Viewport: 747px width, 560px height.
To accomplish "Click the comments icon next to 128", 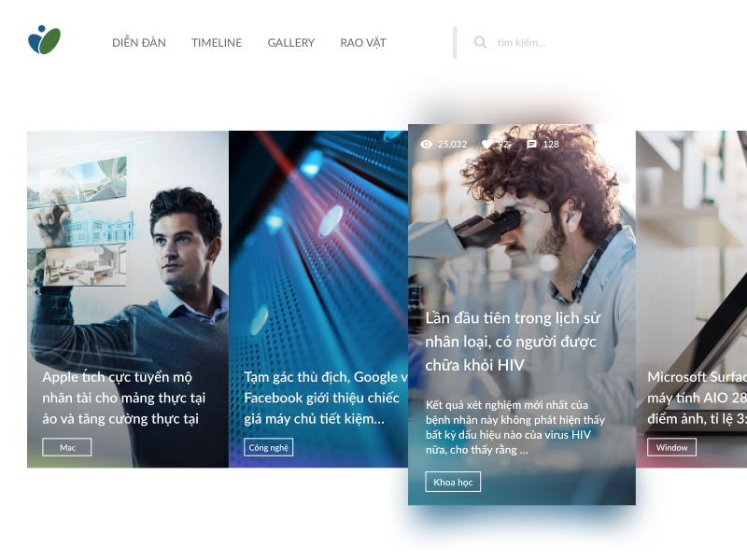I will pyautogui.click(x=531, y=145).
